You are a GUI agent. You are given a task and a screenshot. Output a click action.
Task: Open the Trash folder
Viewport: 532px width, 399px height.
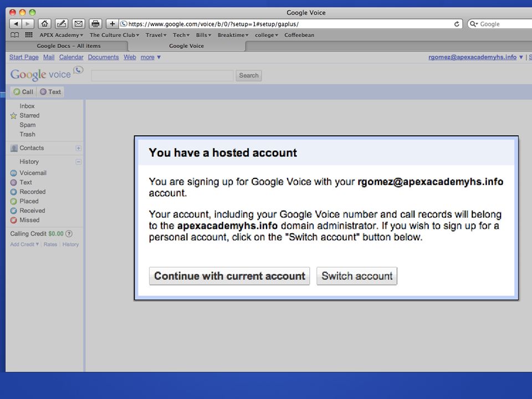[28, 134]
